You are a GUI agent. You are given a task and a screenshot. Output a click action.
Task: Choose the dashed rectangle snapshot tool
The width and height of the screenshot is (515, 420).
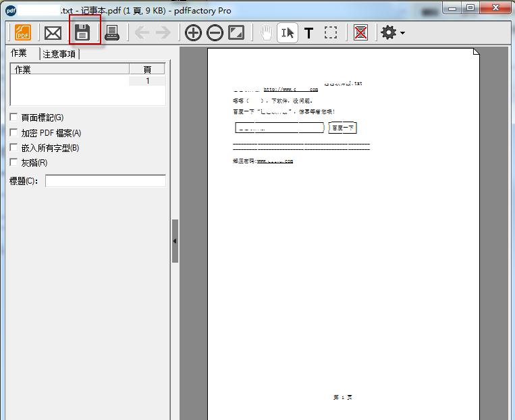pyautogui.click(x=331, y=32)
